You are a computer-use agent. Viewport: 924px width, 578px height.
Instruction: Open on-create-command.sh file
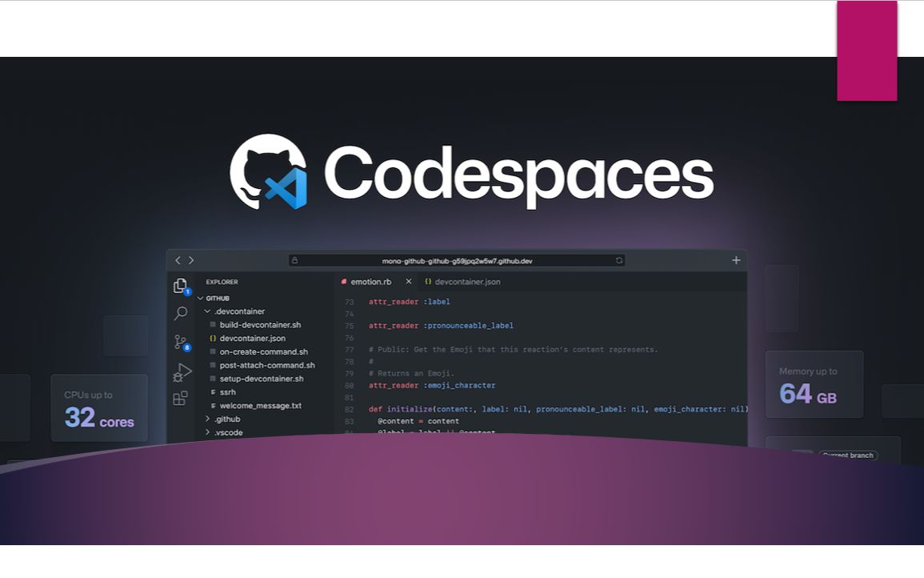263,352
